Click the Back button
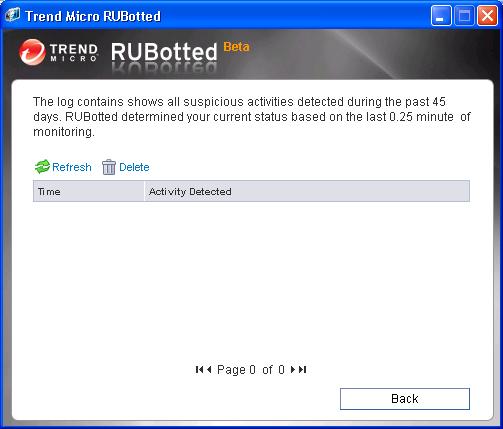The width and height of the screenshot is (503, 429). click(x=405, y=399)
